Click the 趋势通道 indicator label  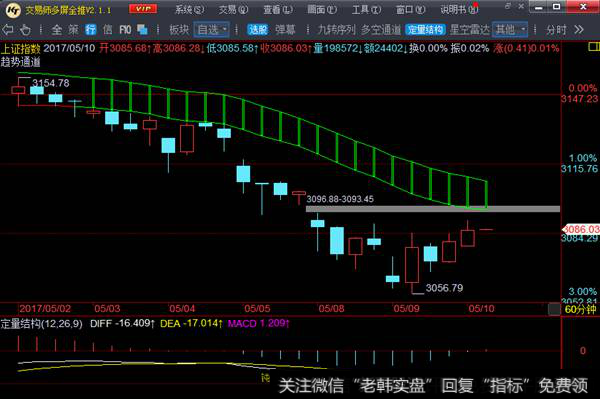(21, 62)
